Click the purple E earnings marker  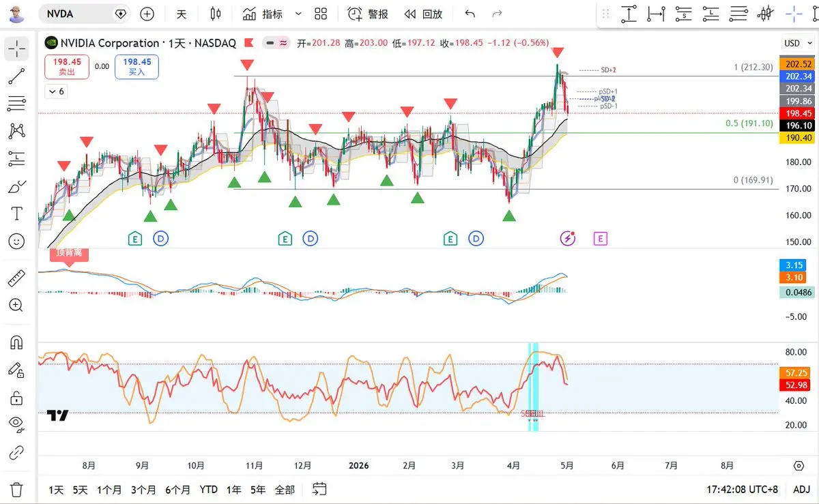pyautogui.click(x=601, y=238)
